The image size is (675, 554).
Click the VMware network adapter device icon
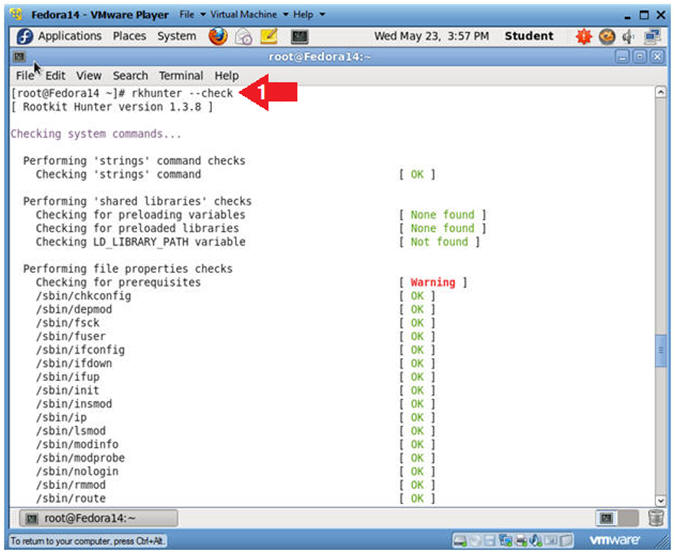(505, 541)
